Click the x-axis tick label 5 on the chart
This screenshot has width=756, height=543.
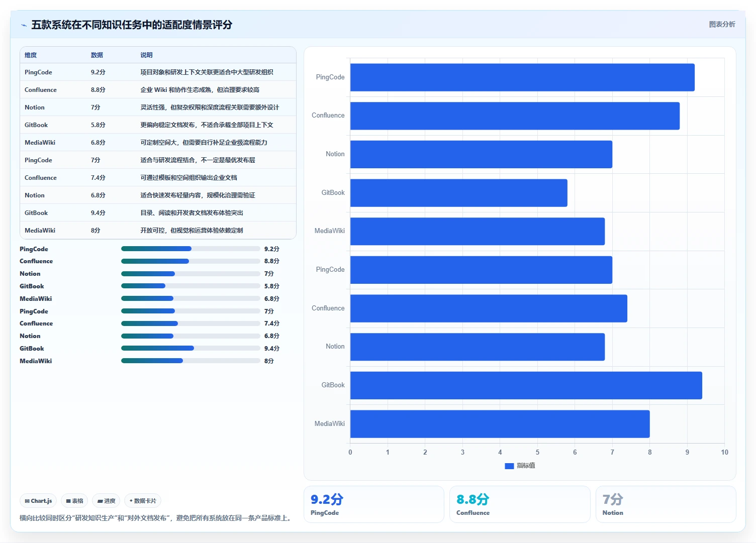pyautogui.click(x=537, y=452)
